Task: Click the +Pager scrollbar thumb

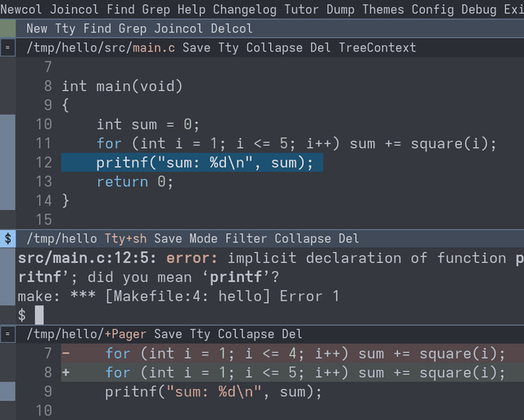Action: click(7, 391)
